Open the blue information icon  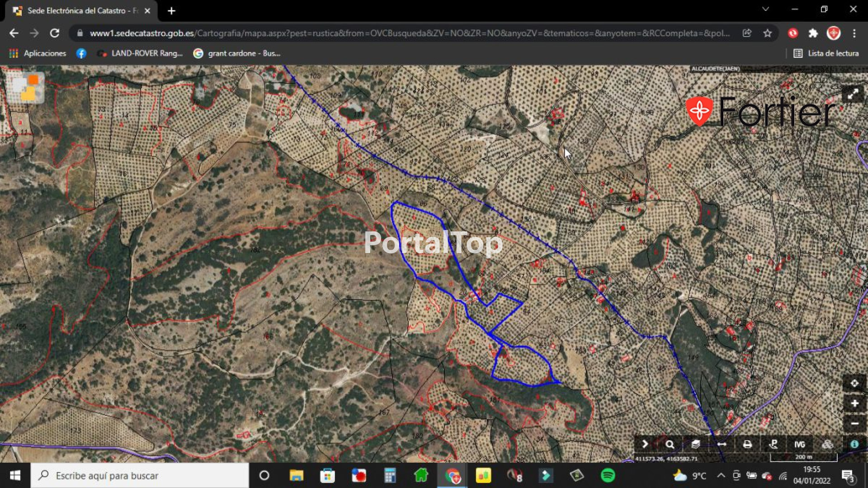(x=854, y=444)
